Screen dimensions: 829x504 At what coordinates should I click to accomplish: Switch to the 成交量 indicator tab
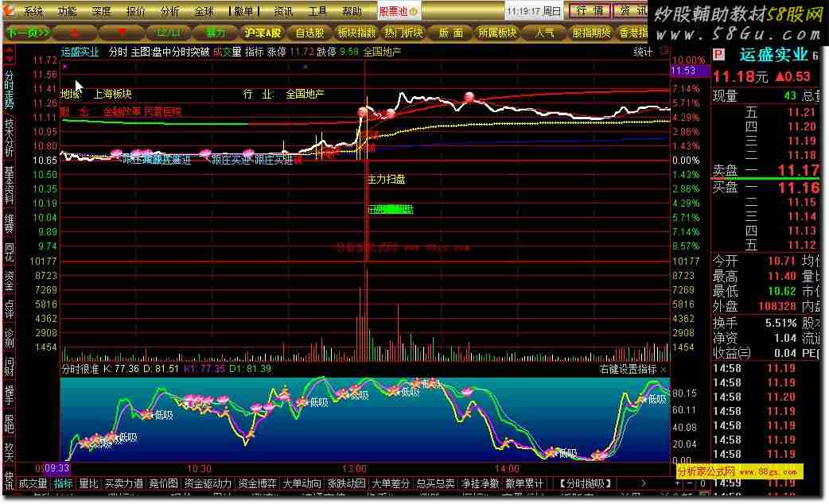point(33,483)
